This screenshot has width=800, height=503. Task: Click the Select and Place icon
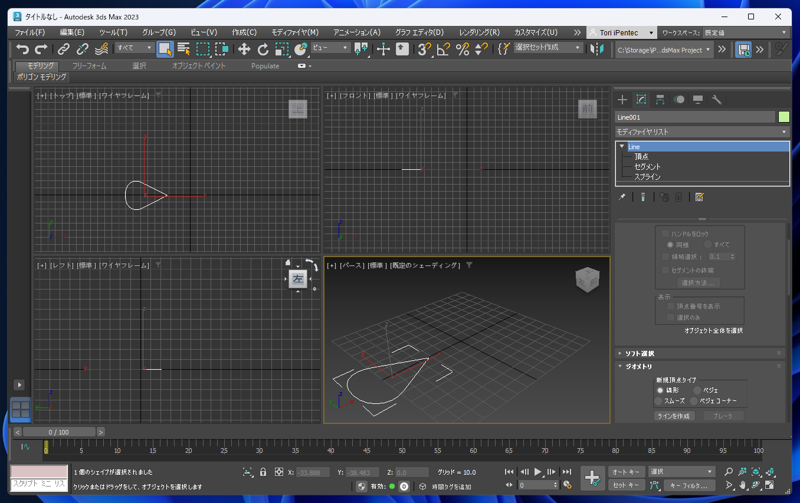click(301, 49)
